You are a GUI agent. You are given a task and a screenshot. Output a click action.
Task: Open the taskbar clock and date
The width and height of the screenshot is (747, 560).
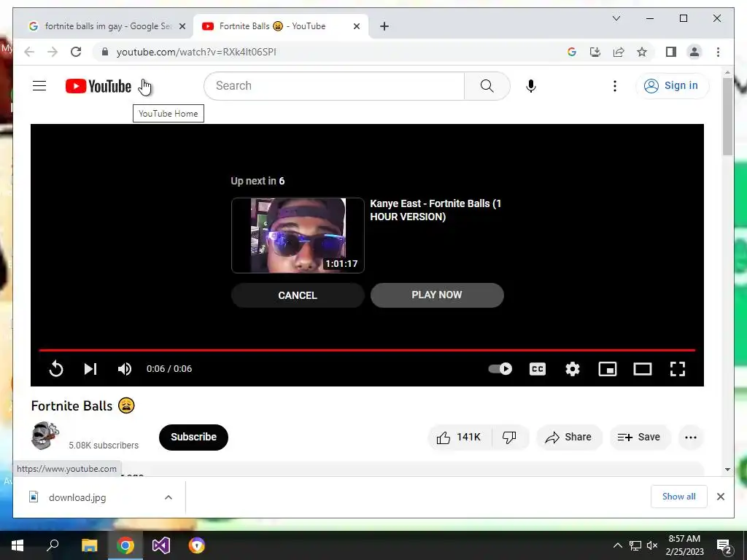[684, 545]
